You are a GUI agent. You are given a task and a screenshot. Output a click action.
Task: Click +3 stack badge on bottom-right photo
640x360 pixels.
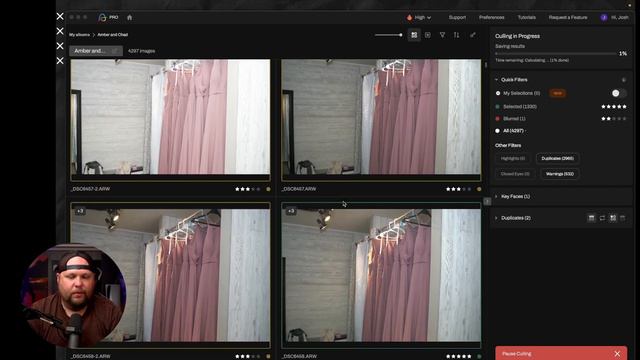pyautogui.click(x=291, y=211)
